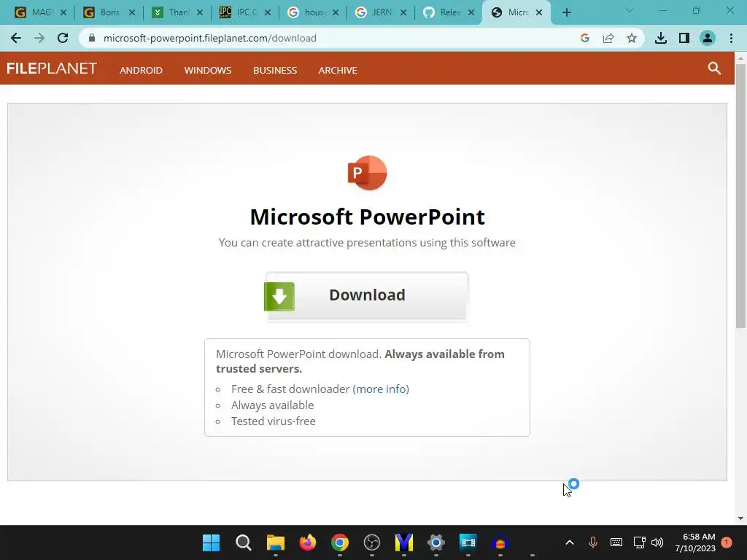Open Settings gear from taskbar

(x=436, y=542)
